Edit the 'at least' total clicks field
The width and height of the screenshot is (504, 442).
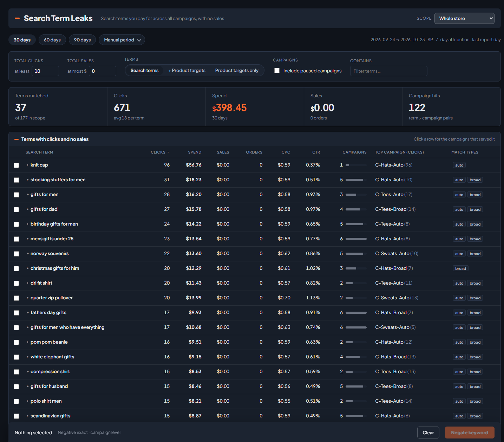pos(45,71)
